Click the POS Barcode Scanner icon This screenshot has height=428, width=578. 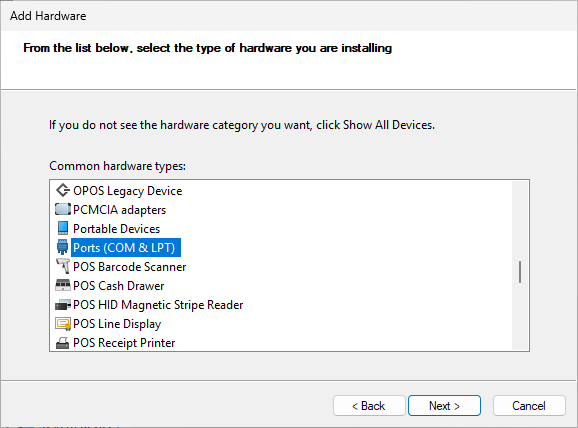63,266
